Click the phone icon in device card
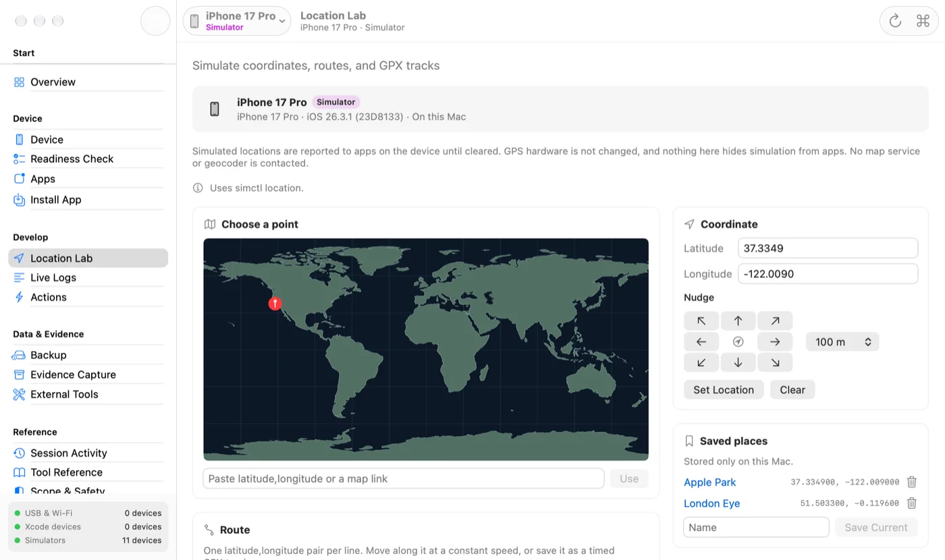The height and width of the screenshot is (560, 945). coord(215,109)
